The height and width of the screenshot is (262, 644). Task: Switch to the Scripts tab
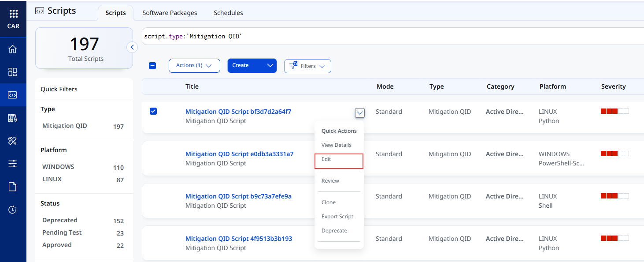pos(115,13)
